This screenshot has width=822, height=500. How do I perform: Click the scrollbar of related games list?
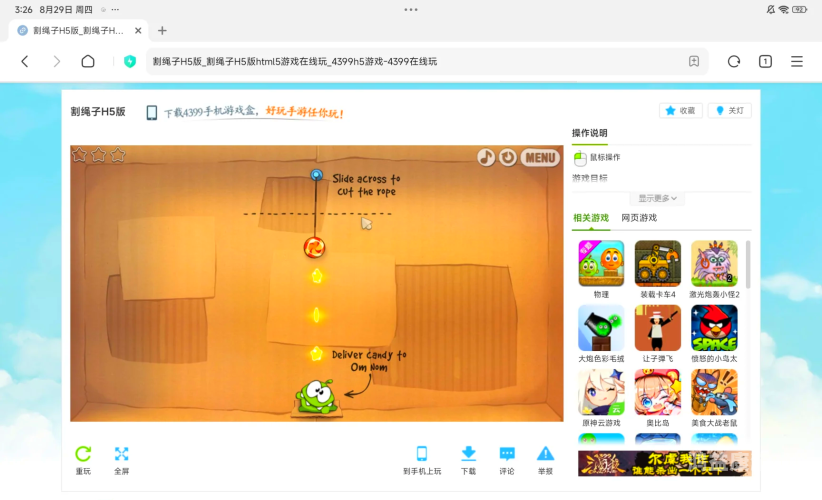tap(748, 265)
